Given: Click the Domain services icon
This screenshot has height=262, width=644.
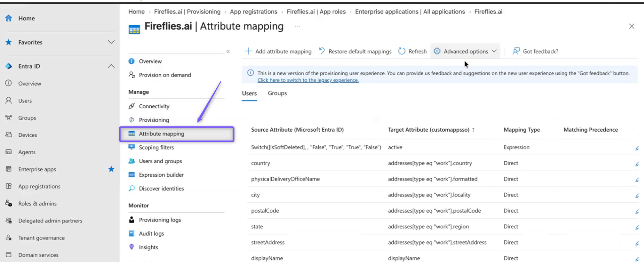Looking at the screenshot, I should tap(9, 255).
